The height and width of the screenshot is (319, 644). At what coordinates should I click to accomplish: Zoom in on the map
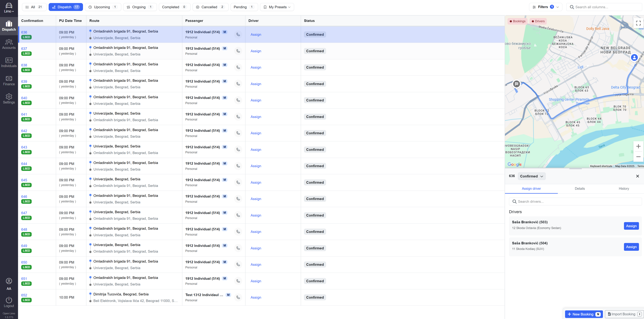pyautogui.click(x=639, y=146)
